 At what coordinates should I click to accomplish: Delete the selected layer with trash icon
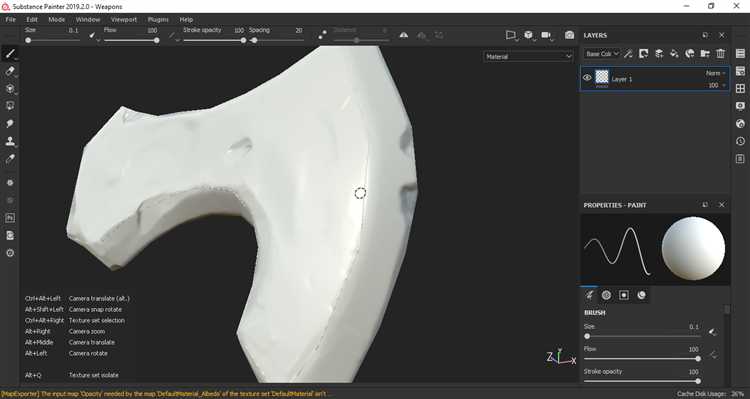[720, 54]
